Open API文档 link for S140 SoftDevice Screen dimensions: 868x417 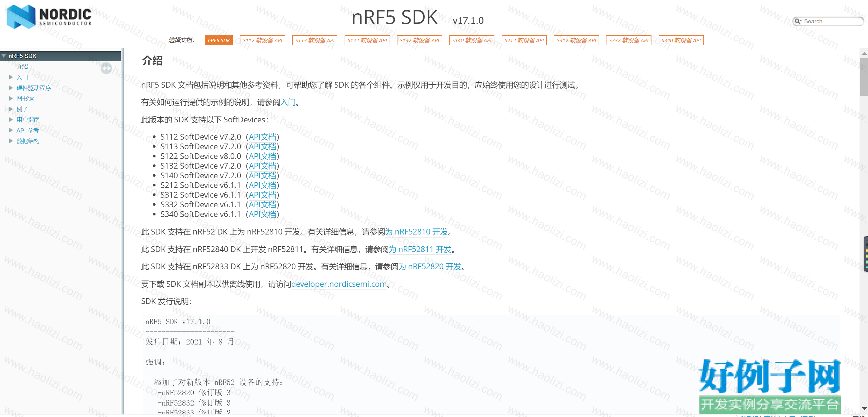262,176
